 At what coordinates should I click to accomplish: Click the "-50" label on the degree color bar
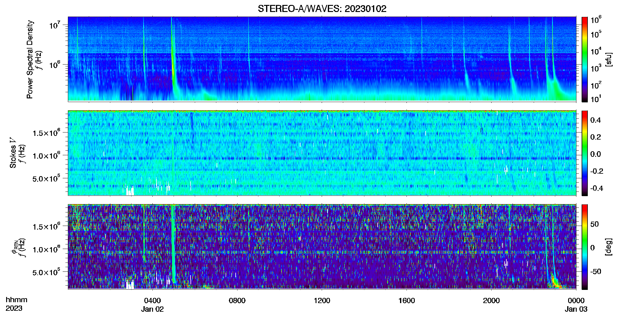coord(595,272)
